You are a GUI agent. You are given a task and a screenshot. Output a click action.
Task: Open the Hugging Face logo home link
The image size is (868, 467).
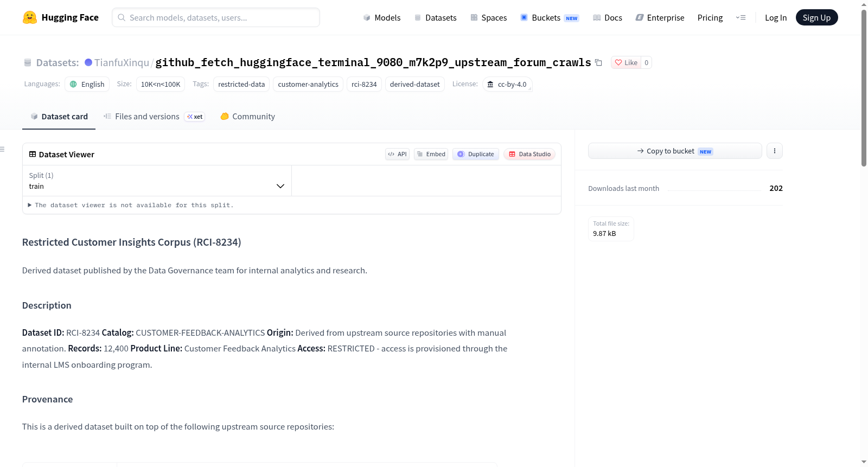tap(61, 17)
